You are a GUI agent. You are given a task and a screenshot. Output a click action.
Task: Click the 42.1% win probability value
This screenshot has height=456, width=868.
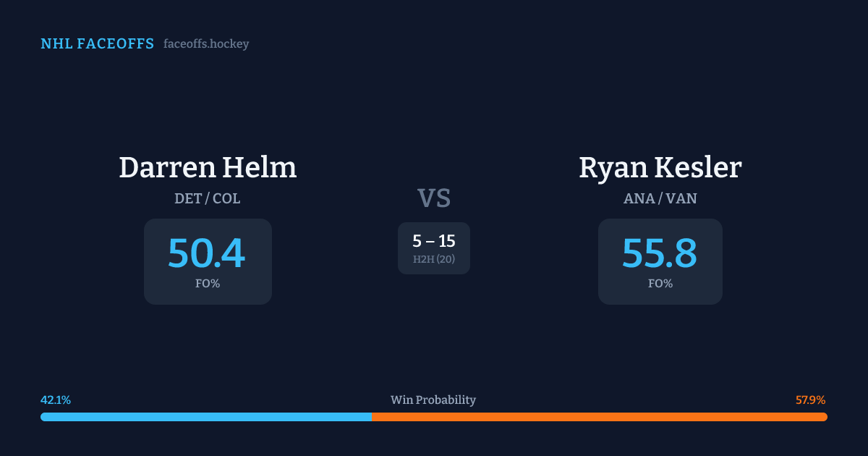56,400
